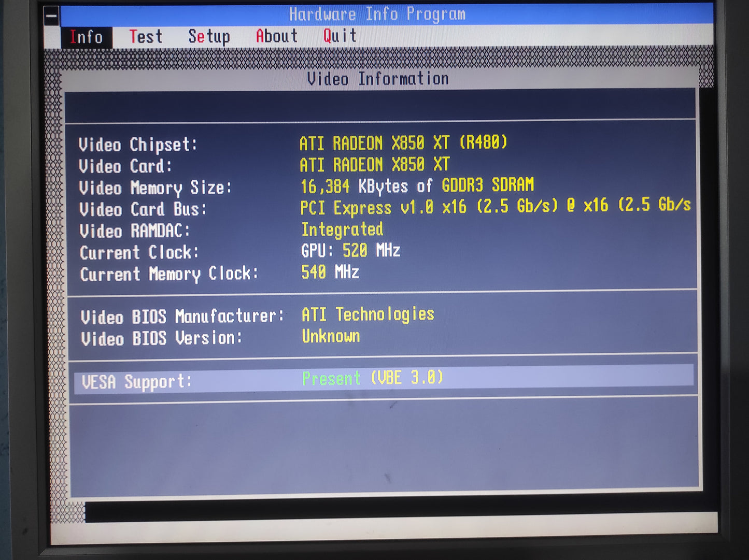Click the GPU: 520 MHz clock value

click(x=350, y=251)
